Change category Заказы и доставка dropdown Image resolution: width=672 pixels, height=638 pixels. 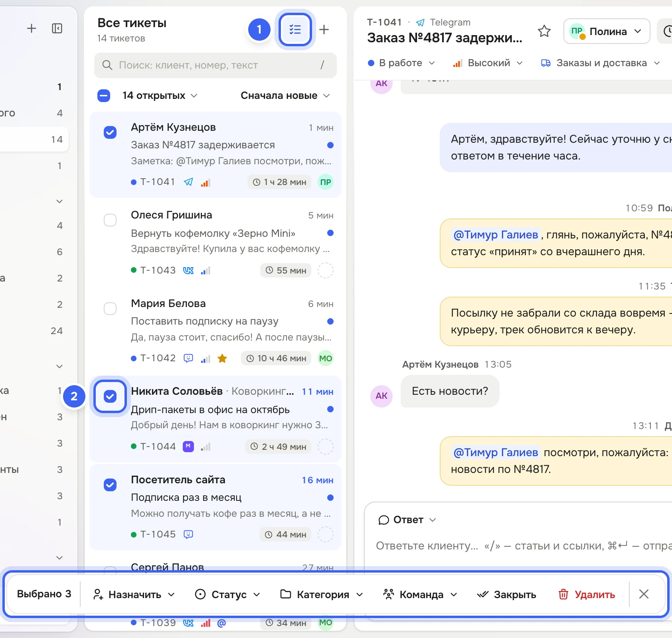tap(601, 63)
